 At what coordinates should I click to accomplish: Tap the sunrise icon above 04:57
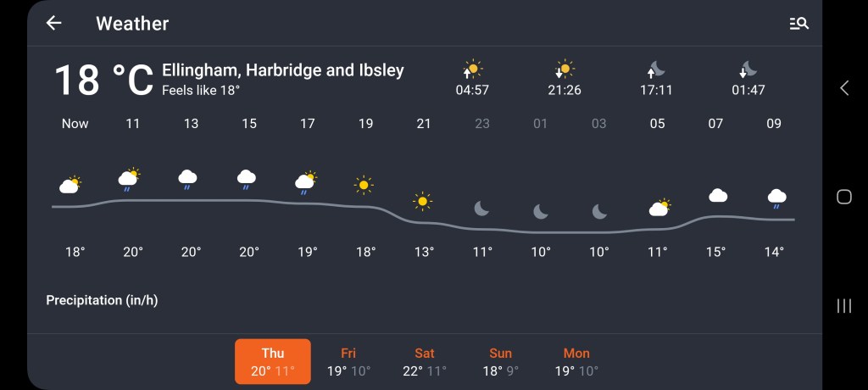(472, 69)
